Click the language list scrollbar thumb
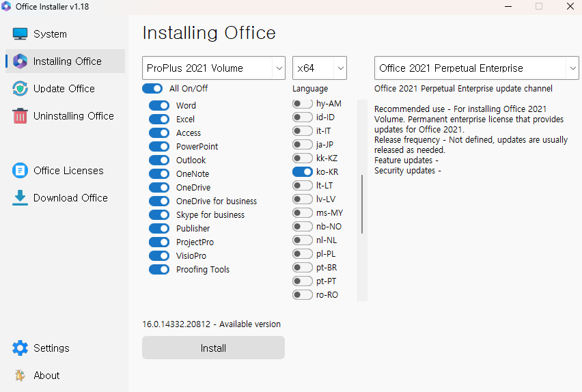 362,204
